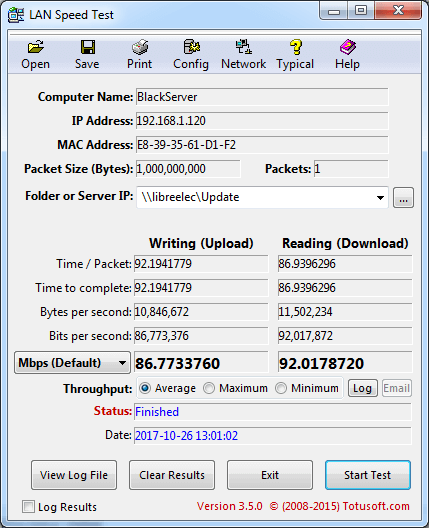Click the Writing (Upload) column header
Screen dimensions: 429x528
pos(201,243)
